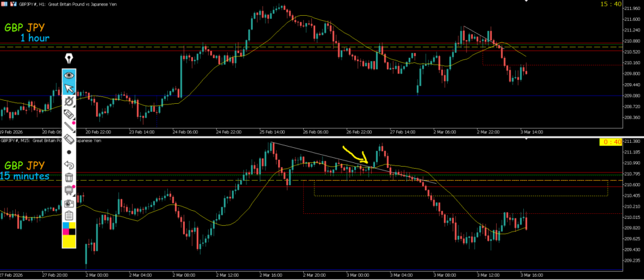Screen dimensions: 644x280
Task: Select the eraser tool
Action: (69, 140)
